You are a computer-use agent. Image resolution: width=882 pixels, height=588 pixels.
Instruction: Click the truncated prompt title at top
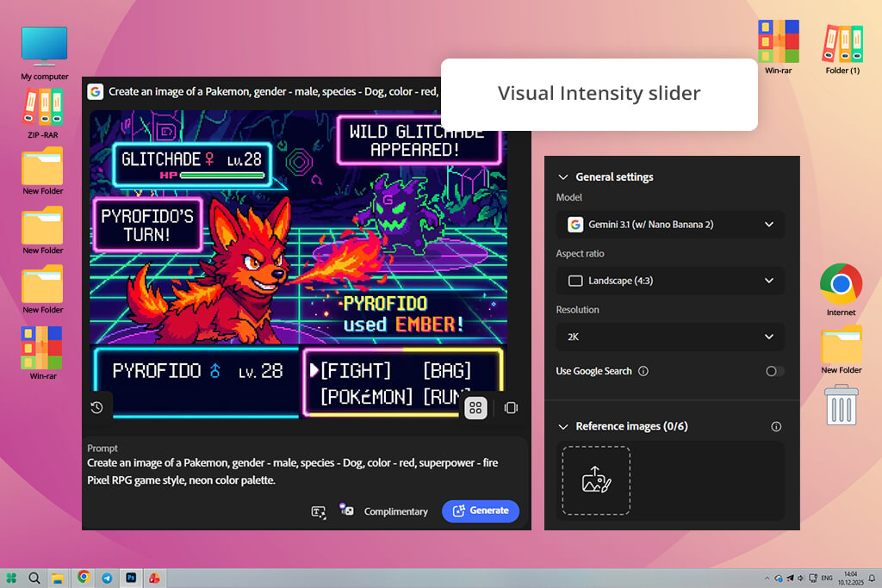click(x=273, y=91)
